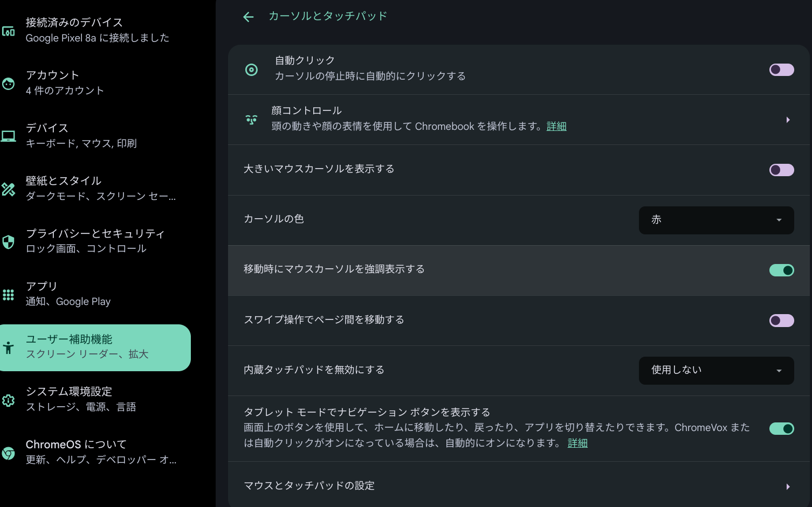Click the accessibility person icon
The width and height of the screenshot is (812, 507).
click(8, 348)
